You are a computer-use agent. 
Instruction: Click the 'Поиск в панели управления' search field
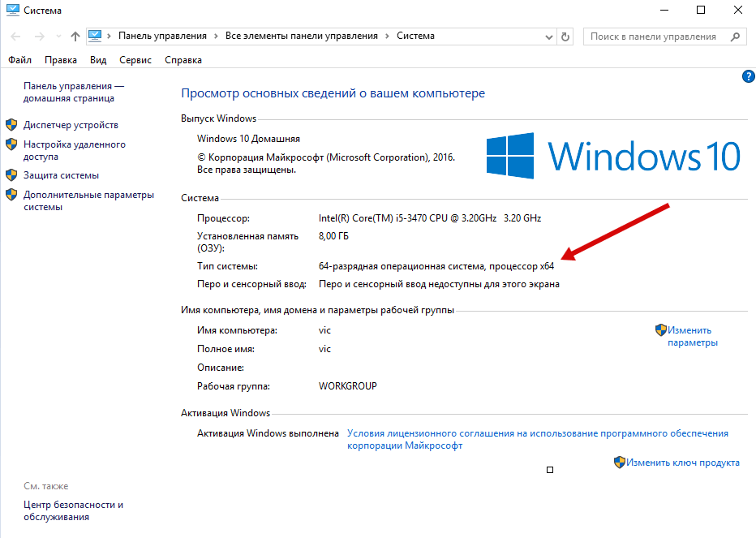(653, 37)
